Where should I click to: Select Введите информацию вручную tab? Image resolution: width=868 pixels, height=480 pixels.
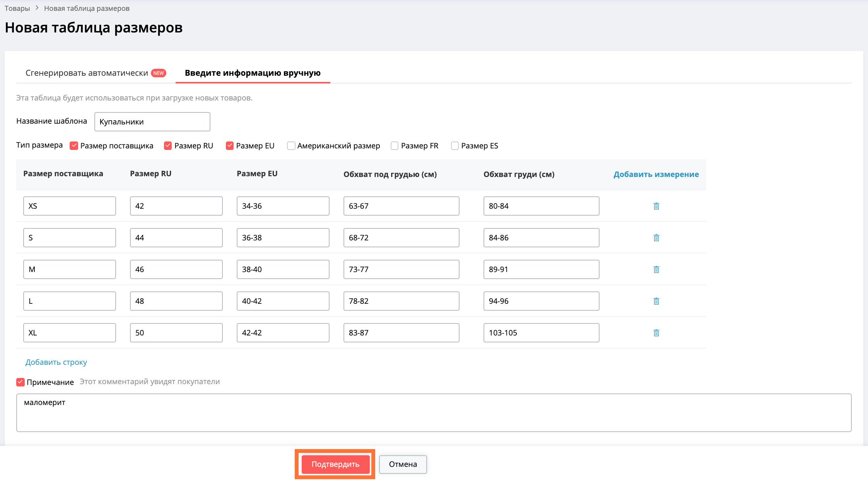click(x=253, y=73)
